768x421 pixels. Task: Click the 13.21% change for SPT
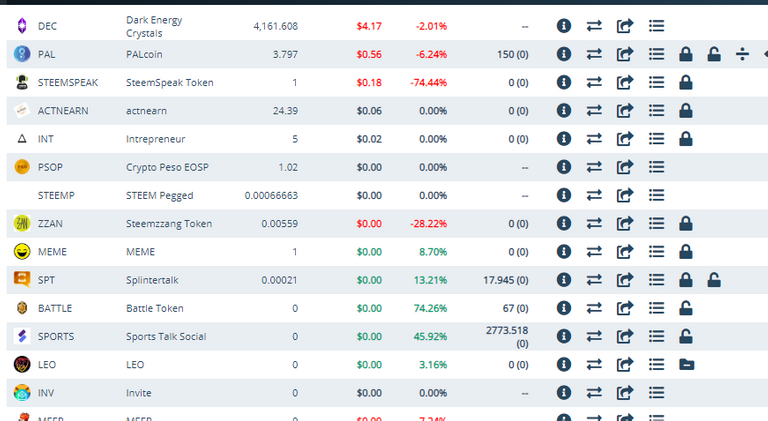(x=431, y=280)
